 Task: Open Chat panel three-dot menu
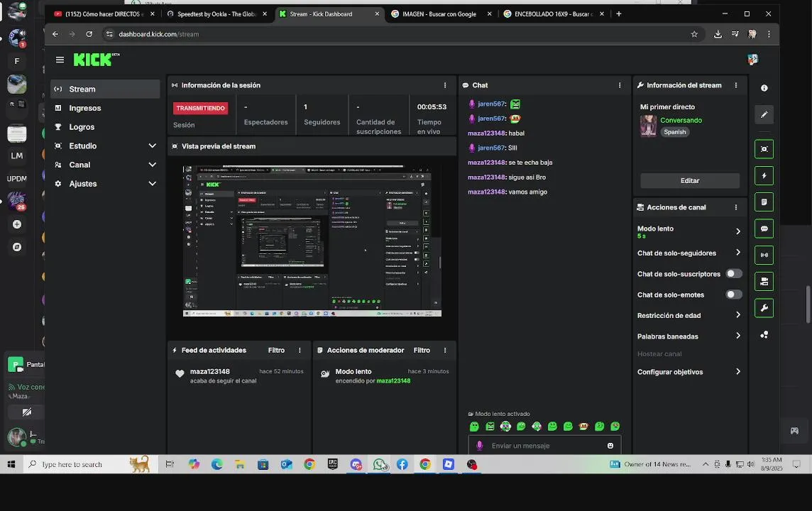tap(620, 85)
